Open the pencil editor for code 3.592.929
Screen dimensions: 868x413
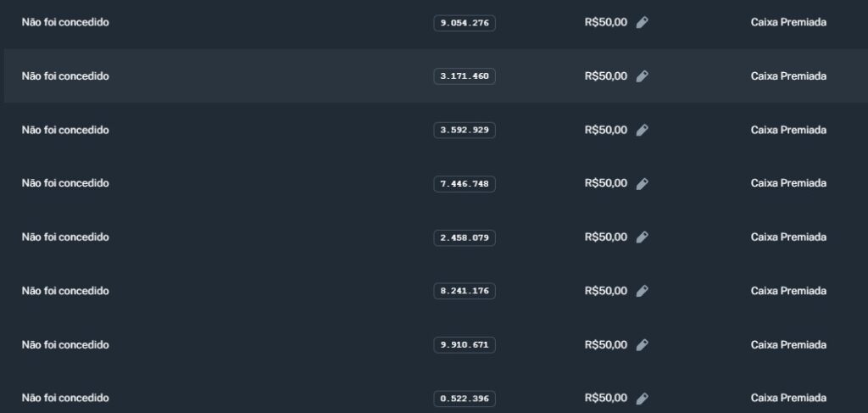coord(642,130)
